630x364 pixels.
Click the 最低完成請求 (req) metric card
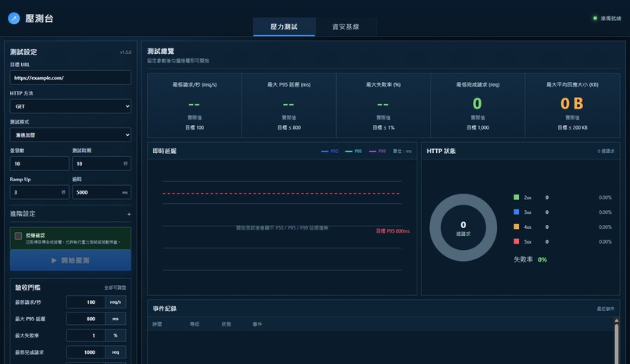click(478, 105)
